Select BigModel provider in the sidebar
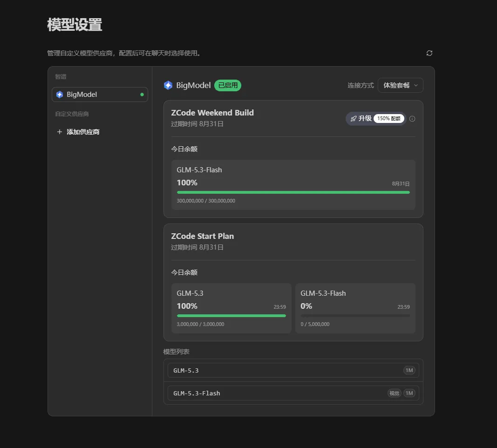This screenshot has width=497, height=448. point(100,95)
